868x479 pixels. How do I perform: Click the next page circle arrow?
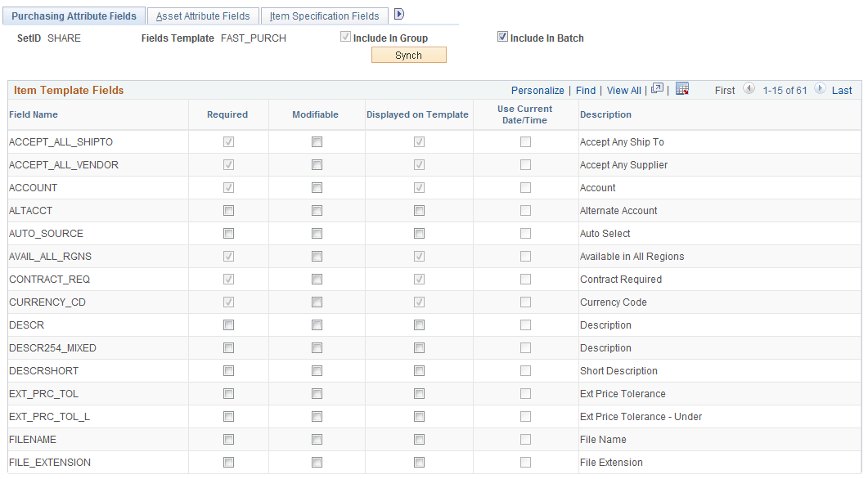820,90
